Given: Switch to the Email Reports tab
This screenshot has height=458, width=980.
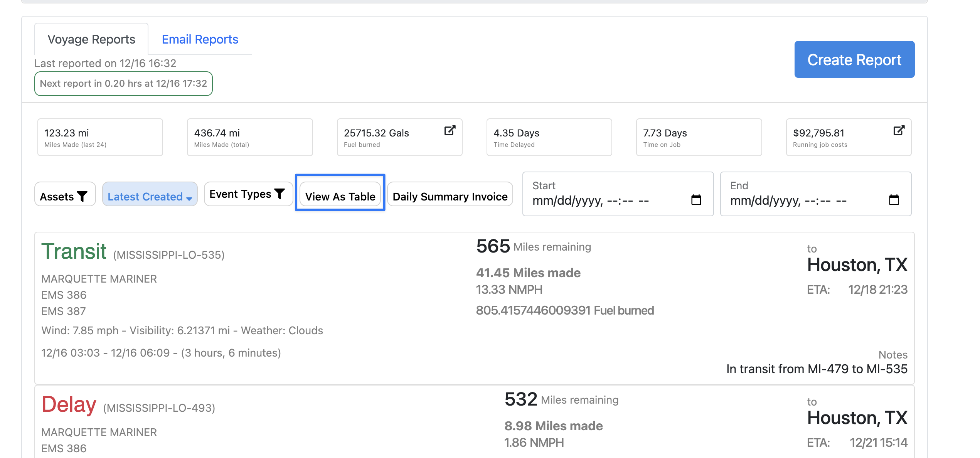Looking at the screenshot, I should [x=200, y=39].
